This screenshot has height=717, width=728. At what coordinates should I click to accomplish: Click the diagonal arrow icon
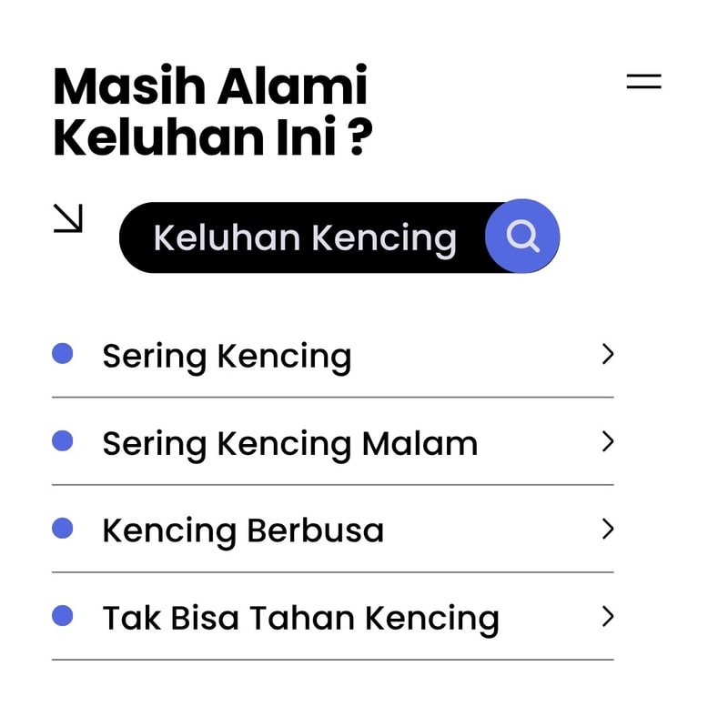68,218
